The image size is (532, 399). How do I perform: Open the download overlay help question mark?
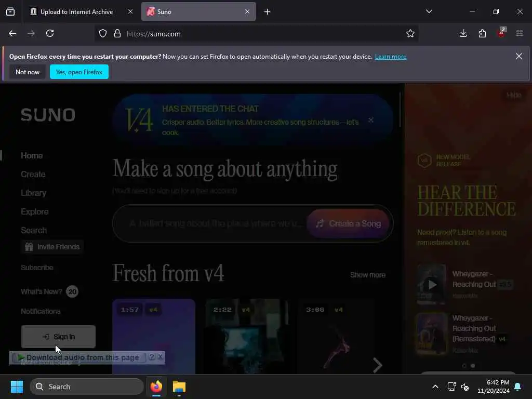click(x=152, y=357)
